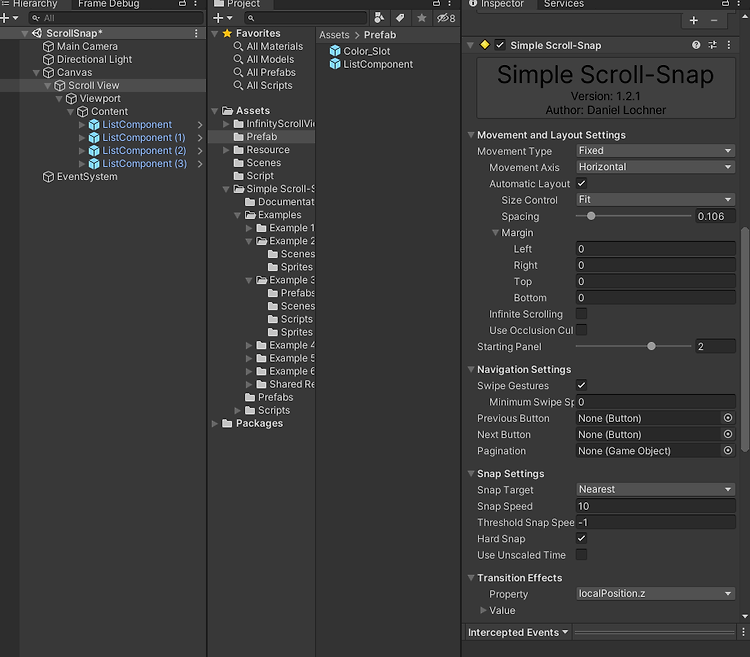Open Simple Scroll-Snap component context menu
This screenshot has width=750, height=657.
729,45
